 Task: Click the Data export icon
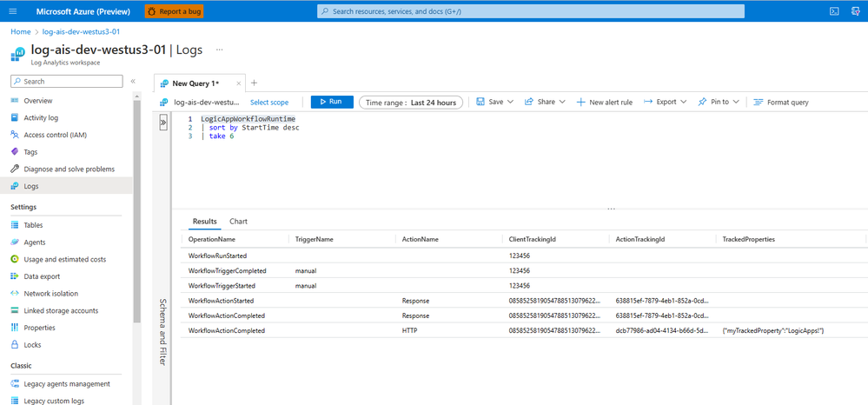[x=15, y=276]
